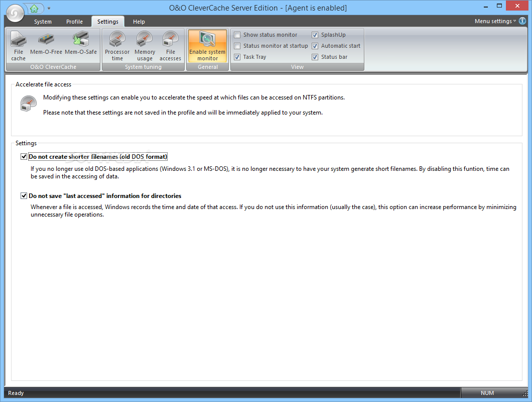This screenshot has width=532, height=402.
Task: Open File accesses tuning
Action: pos(170,46)
